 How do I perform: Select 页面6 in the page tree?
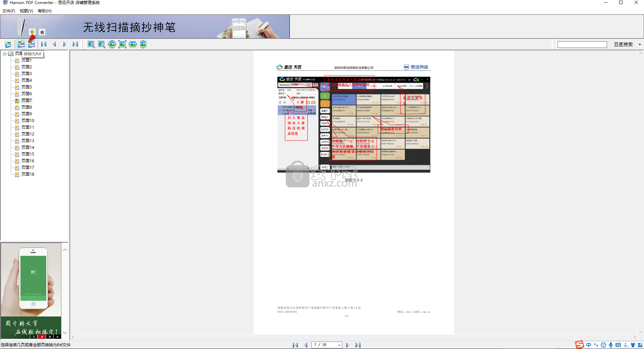pos(26,94)
